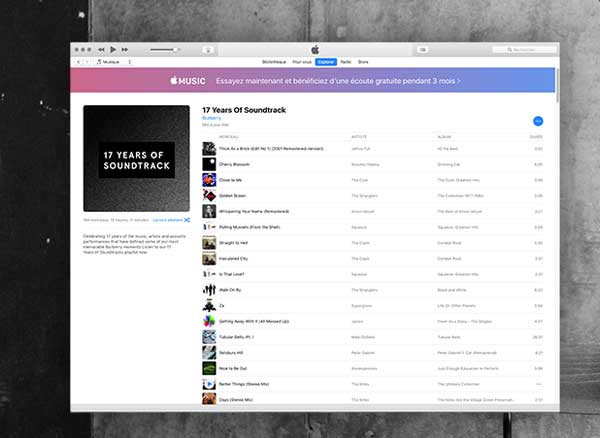The width and height of the screenshot is (600, 438).
Task: Click the Morceau column header
Action: click(229, 137)
